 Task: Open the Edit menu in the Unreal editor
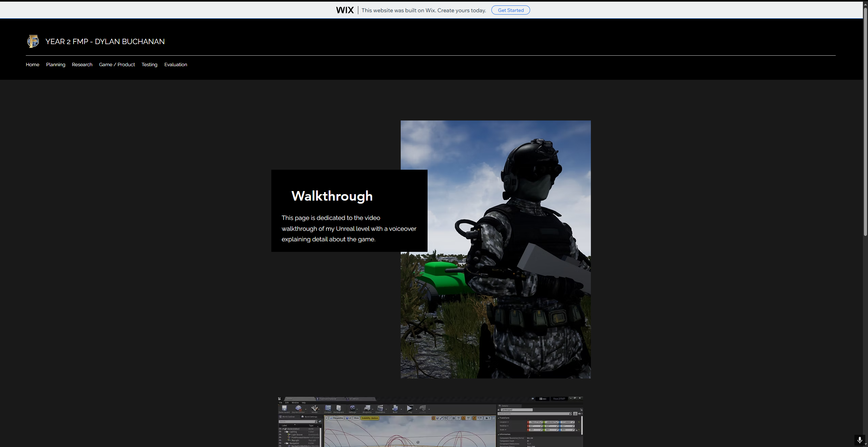coord(287,403)
